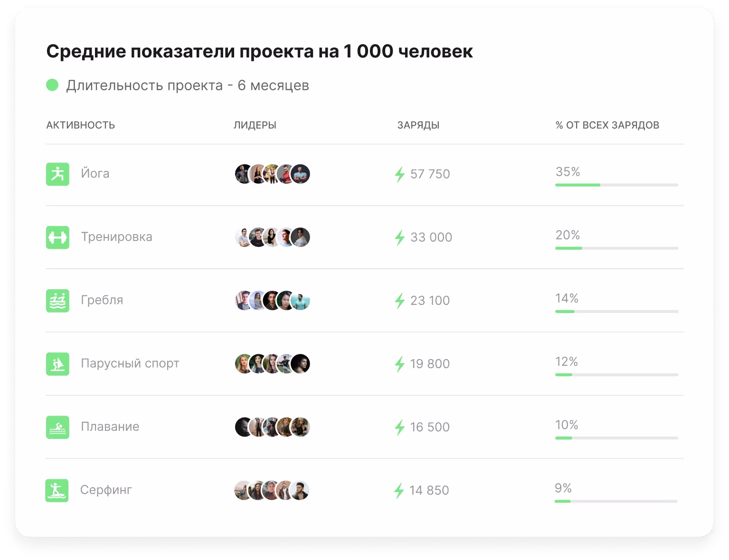Open the Парусный спорт activity name
The width and height of the screenshot is (729, 560).
[130, 363]
